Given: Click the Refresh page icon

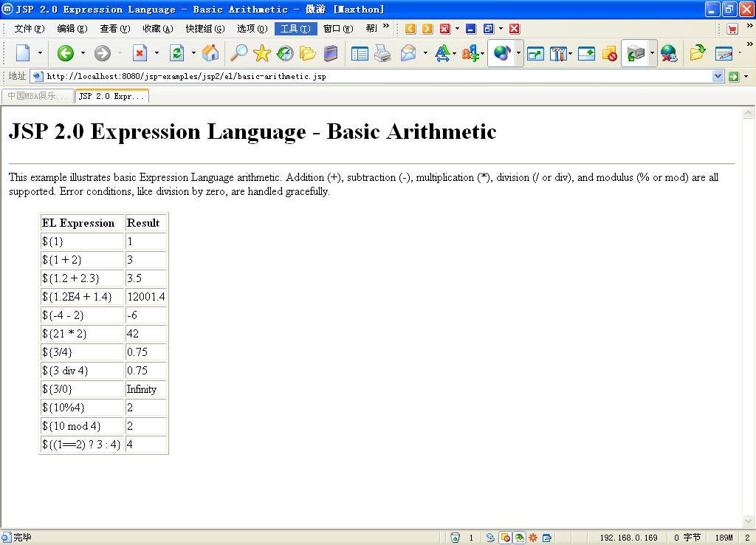Looking at the screenshot, I should click(x=177, y=53).
